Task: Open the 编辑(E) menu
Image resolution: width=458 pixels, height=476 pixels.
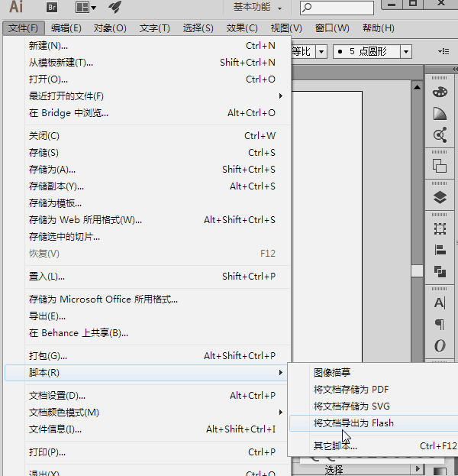Action: 66,28
